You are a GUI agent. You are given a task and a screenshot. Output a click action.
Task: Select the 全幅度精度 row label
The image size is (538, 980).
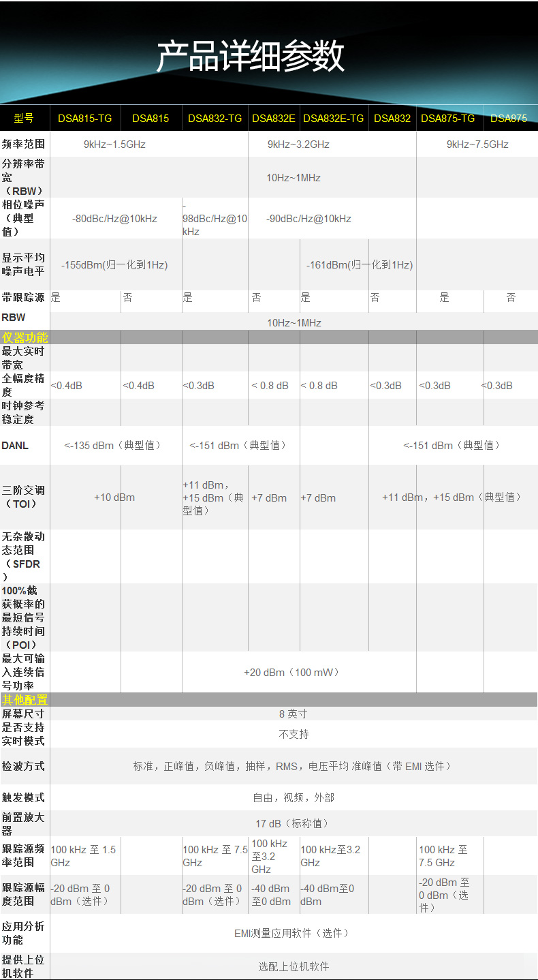pyautogui.click(x=23, y=385)
